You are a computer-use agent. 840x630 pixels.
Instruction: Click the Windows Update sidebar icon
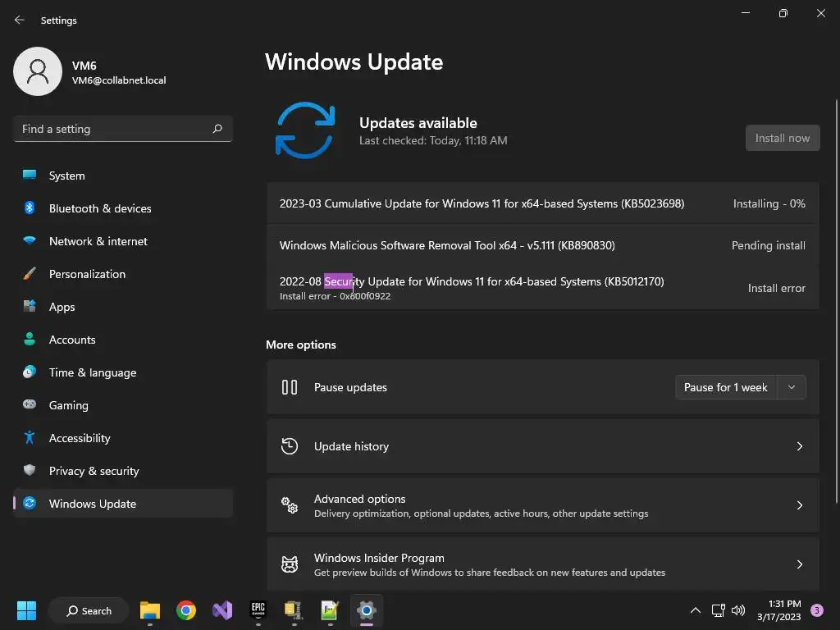[30, 503]
